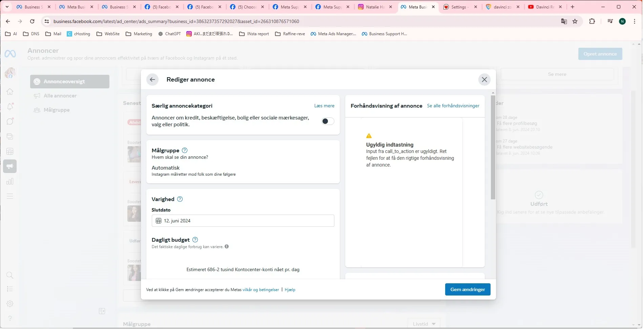Open the Slutdato date field
This screenshot has height=329, width=644.
(x=243, y=221)
